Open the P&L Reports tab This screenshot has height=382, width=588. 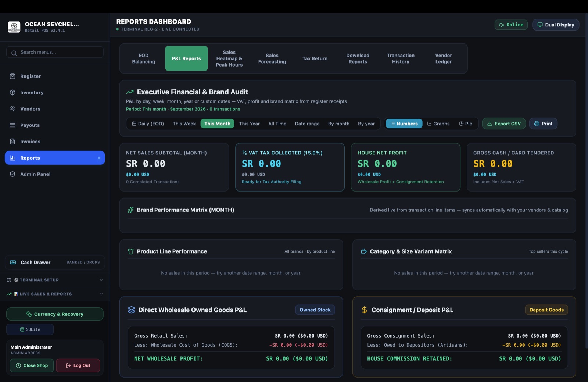[186, 58]
